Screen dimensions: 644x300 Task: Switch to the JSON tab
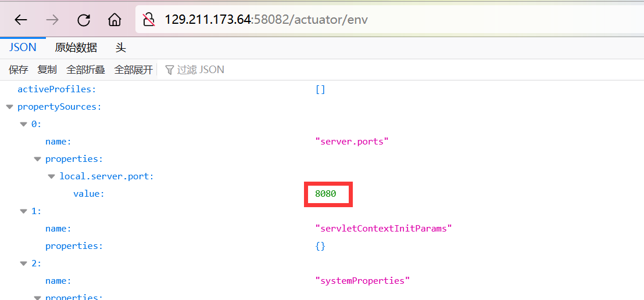[23, 48]
